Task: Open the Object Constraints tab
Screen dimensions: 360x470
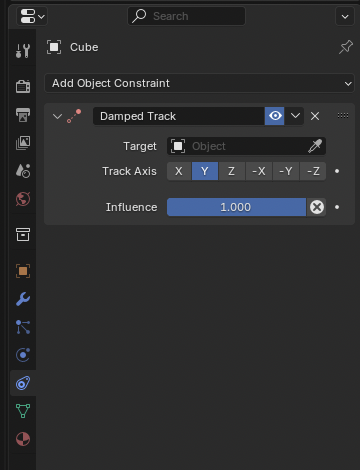Action: [23, 383]
